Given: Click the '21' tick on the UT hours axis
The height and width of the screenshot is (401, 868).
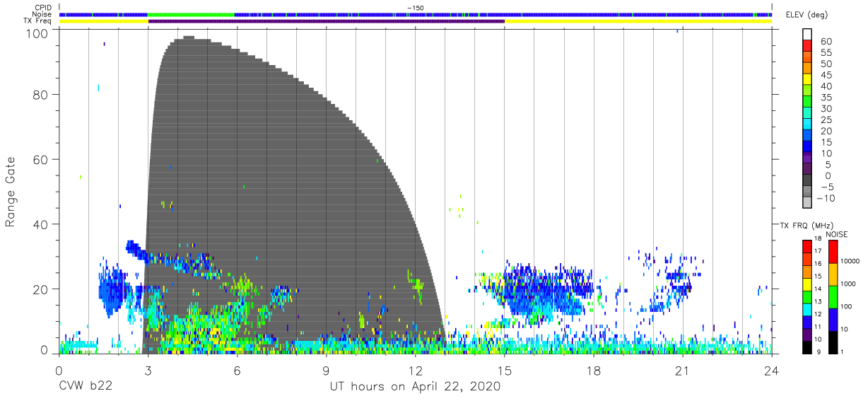Looking at the screenshot, I should [x=683, y=369].
